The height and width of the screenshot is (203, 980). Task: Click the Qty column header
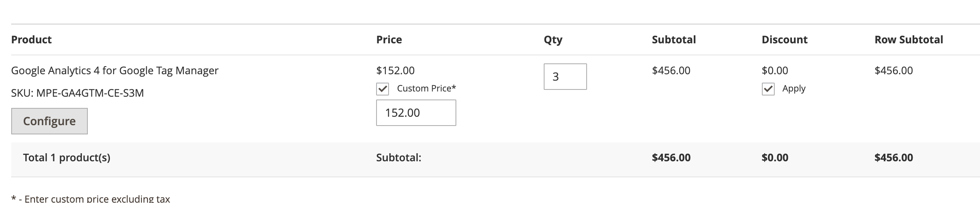[553, 40]
